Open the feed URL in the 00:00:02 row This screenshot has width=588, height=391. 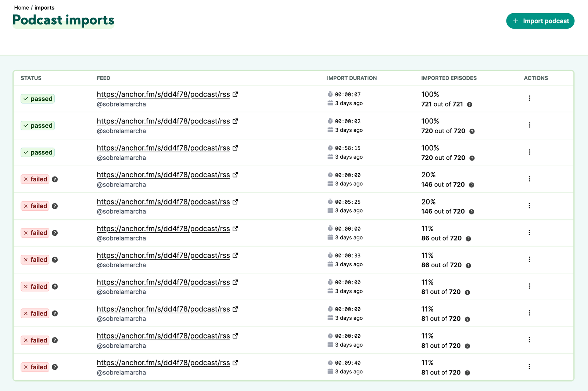click(163, 121)
